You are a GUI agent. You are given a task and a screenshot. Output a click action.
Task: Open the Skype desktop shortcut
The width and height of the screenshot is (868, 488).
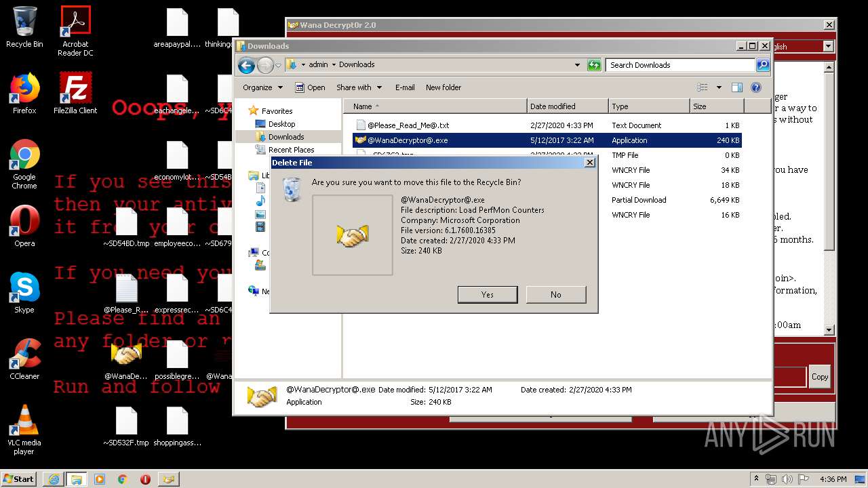(x=24, y=293)
